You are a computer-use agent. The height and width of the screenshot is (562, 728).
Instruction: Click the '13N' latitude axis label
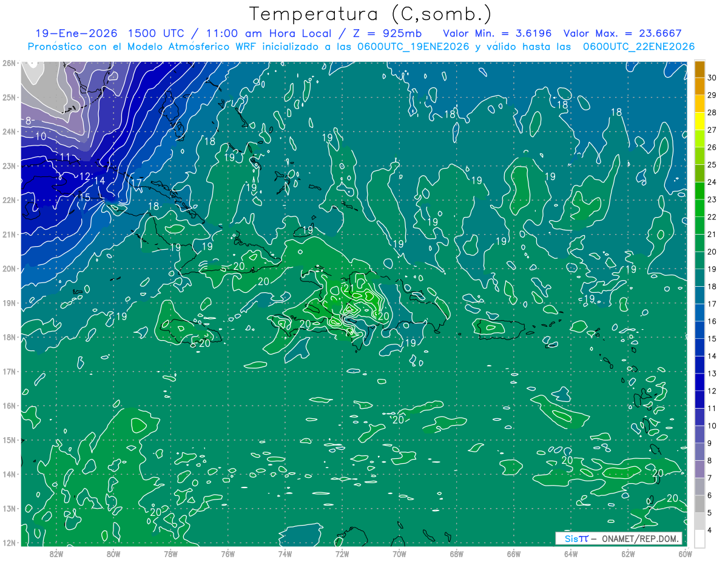[x=8, y=508]
